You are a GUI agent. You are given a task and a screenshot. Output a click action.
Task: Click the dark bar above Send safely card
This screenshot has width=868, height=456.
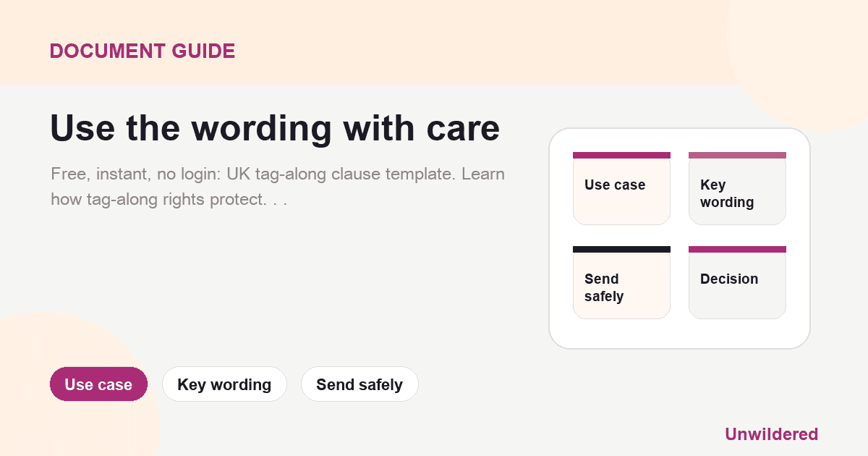621,249
